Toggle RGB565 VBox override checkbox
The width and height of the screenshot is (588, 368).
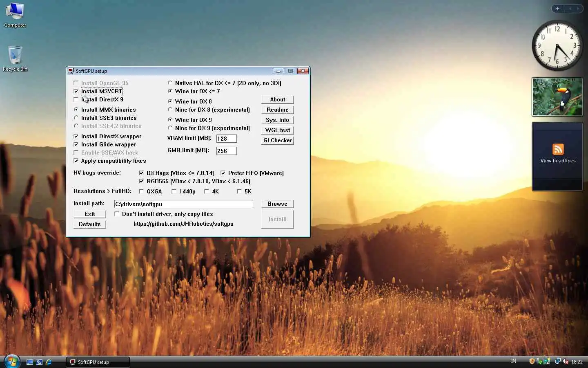(141, 181)
